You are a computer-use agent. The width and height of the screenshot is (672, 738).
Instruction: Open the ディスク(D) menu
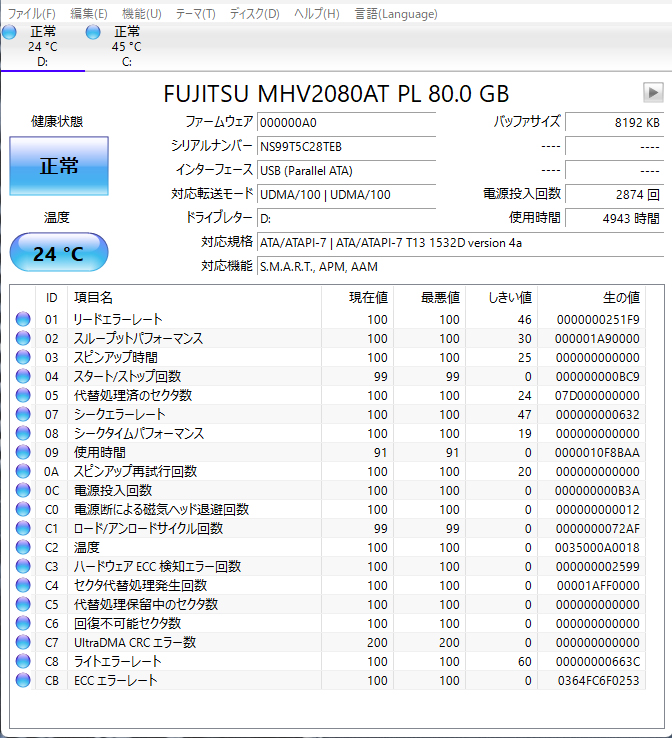(x=254, y=13)
